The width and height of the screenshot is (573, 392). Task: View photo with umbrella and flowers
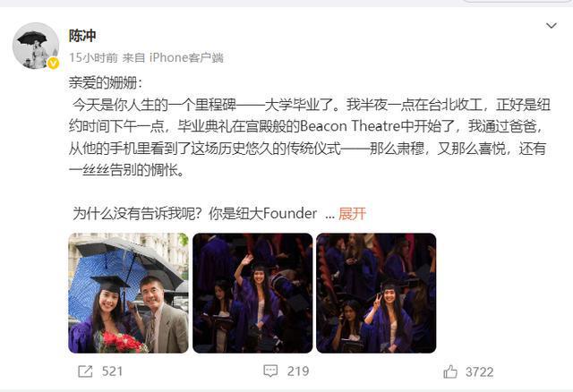[128, 293]
